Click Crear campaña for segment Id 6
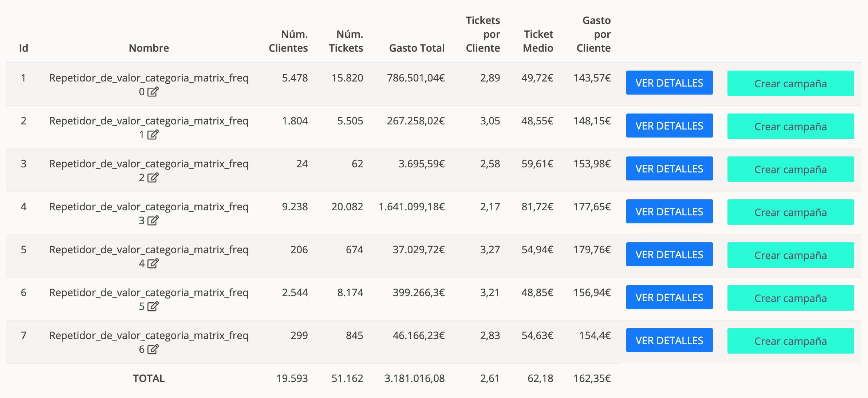This screenshot has height=398, width=868. coord(790,298)
